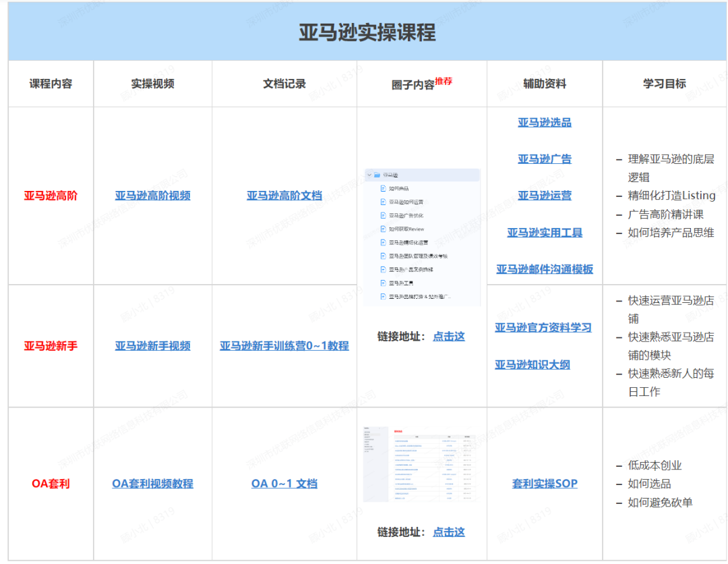Open the 亚马逊高阶文档 link
The height and width of the screenshot is (564, 728).
[x=284, y=196]
